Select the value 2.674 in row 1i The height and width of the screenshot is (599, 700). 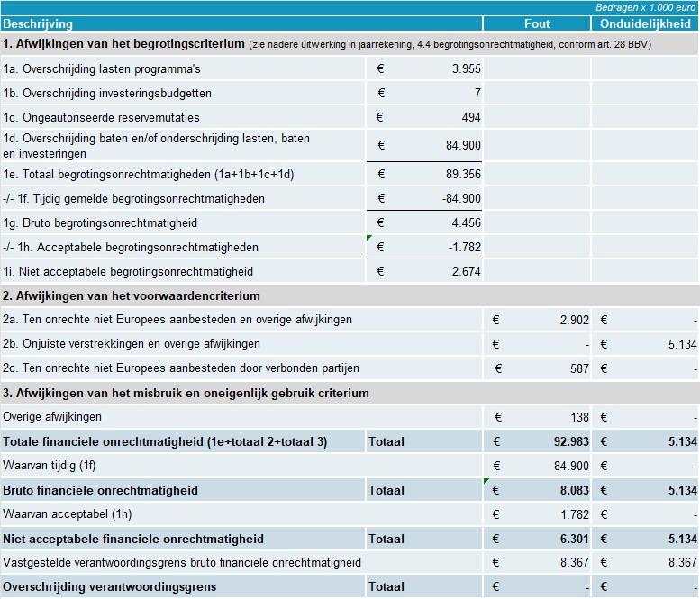point(466,271)
